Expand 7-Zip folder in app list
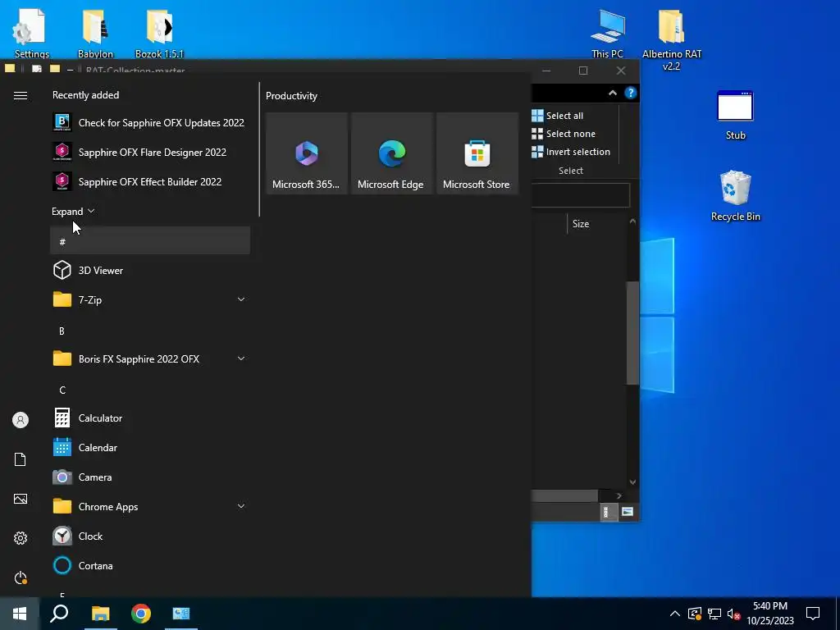Image resolution: width=840 pixels, height=630 pixels. tap(241, 299)
